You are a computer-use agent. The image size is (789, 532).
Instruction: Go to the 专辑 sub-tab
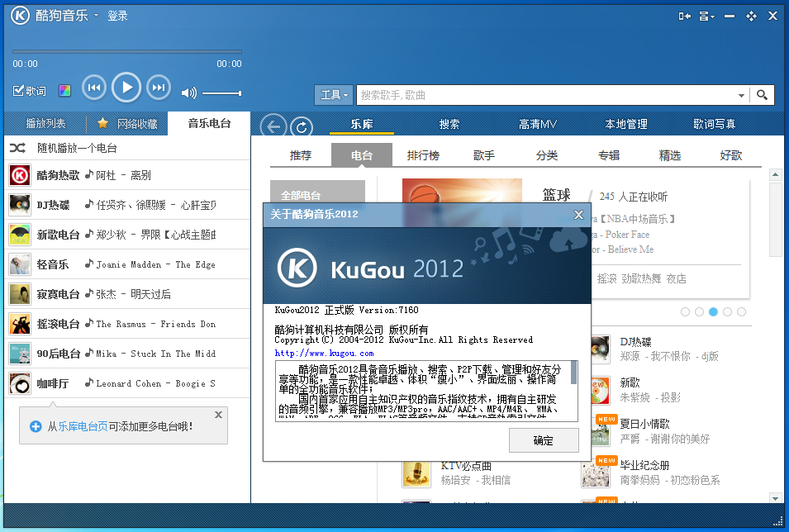(x=608, y=155)
